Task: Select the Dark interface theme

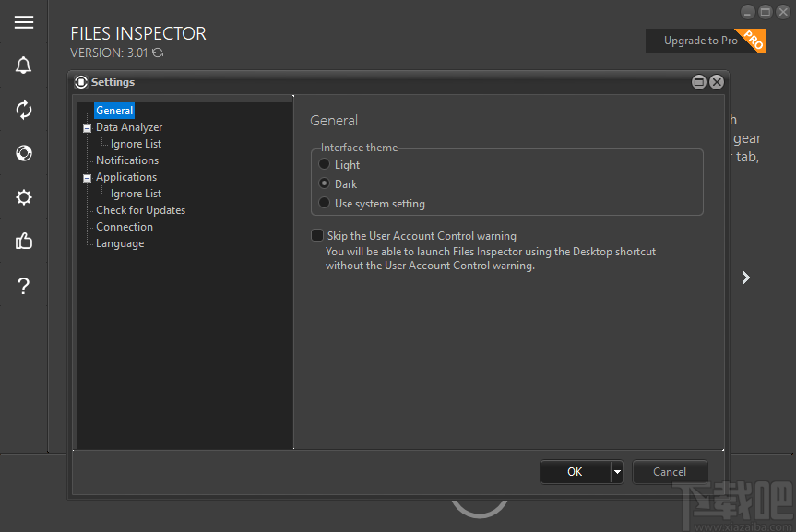Action: (x=325, y=183)
